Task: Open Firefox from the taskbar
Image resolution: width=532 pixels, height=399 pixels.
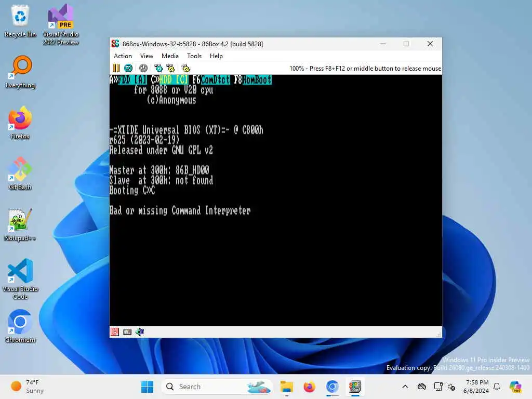Action: click(x=310, y=387)
